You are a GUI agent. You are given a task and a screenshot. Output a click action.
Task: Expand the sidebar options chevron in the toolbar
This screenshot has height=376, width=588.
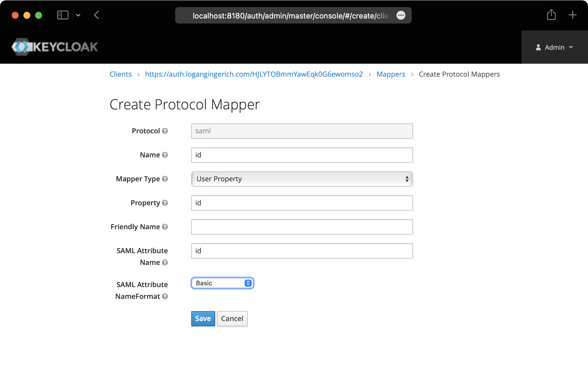click(x=78, y=15)
